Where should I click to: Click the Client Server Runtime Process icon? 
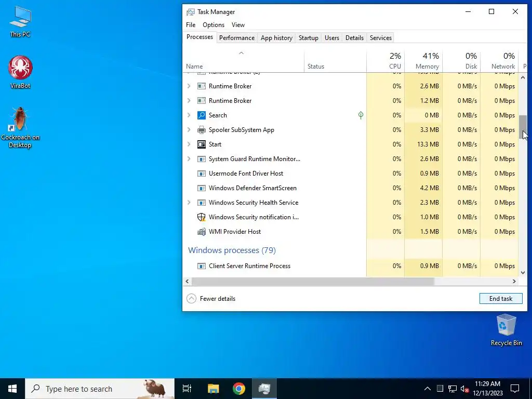coord(201,266)
